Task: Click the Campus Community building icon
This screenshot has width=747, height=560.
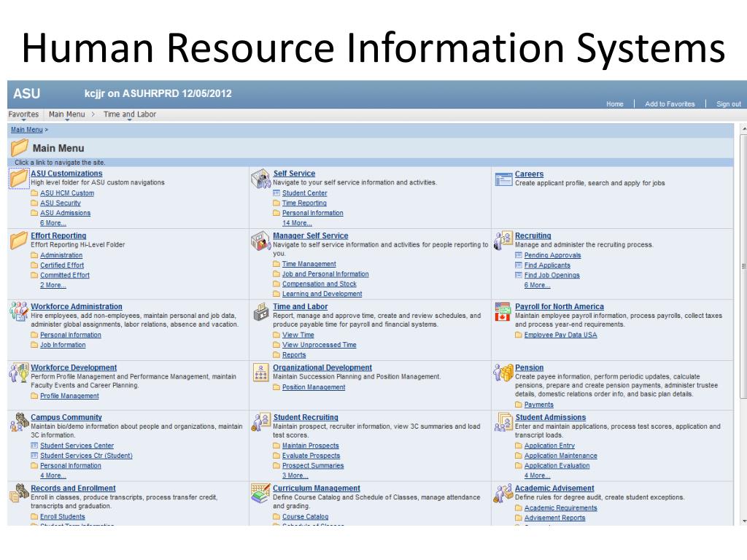Action: [x=19, y=422]
